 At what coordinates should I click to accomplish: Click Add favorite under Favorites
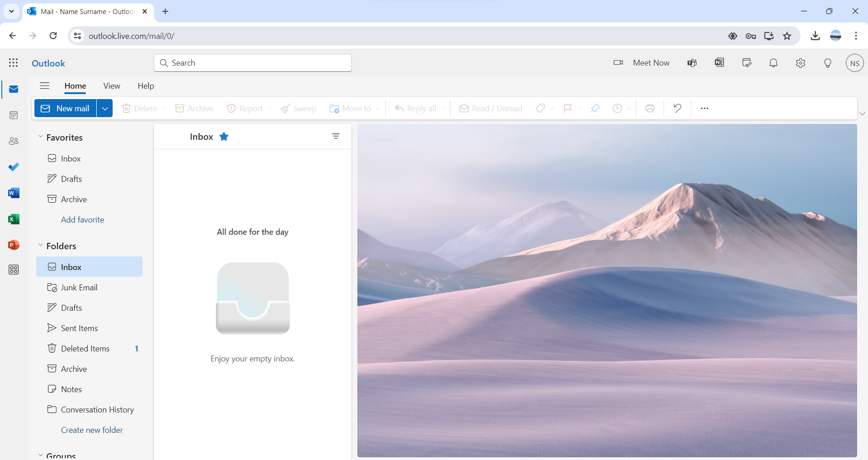tap(82, 219)
